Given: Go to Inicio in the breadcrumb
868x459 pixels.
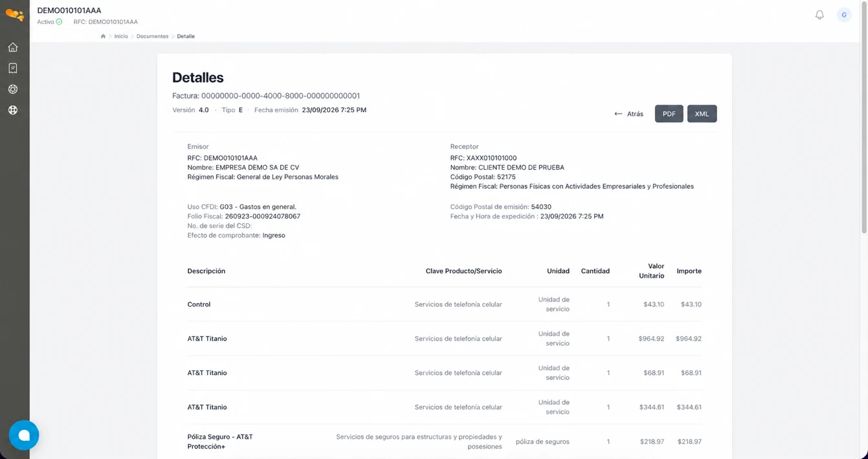Looking at the screenshot, I should coord(121,36).
